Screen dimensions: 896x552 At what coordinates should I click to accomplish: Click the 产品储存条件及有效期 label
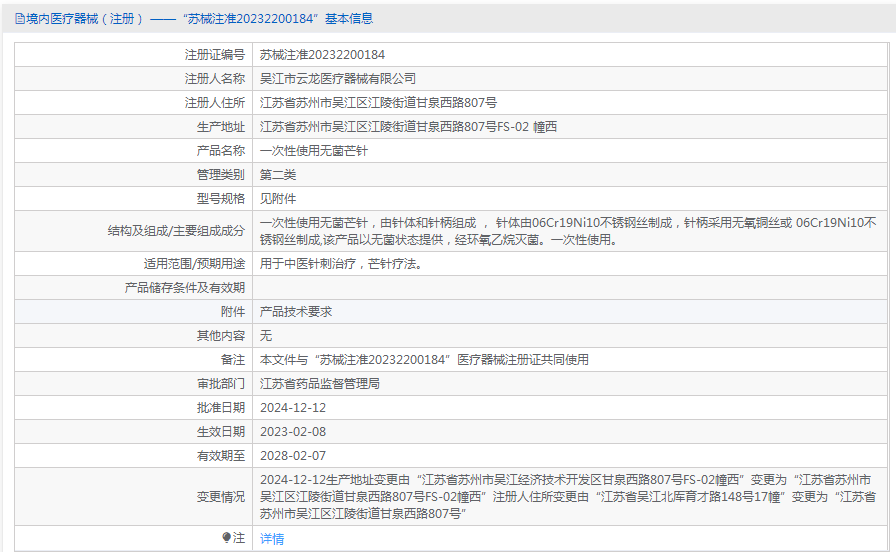click(x=185, y=288)
